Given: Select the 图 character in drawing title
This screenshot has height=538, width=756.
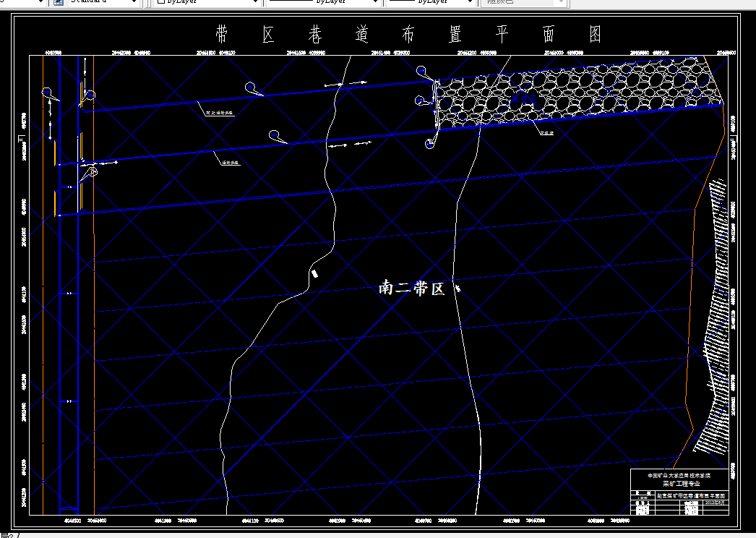Looking at the screenshot, I should click(x=596, y=35).
